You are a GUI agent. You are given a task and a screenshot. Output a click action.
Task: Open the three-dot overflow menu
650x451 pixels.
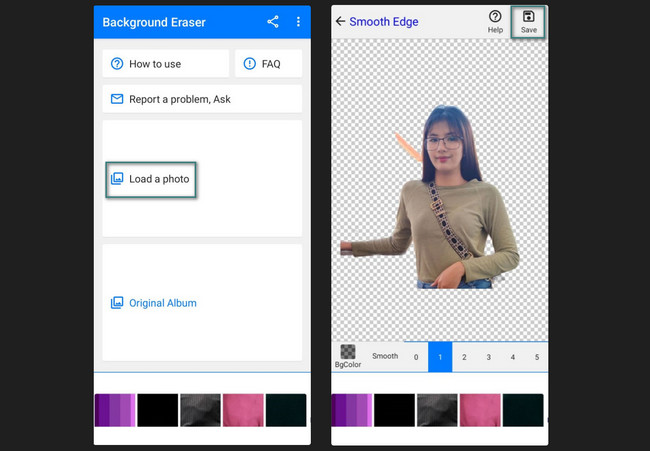(298, 22)
